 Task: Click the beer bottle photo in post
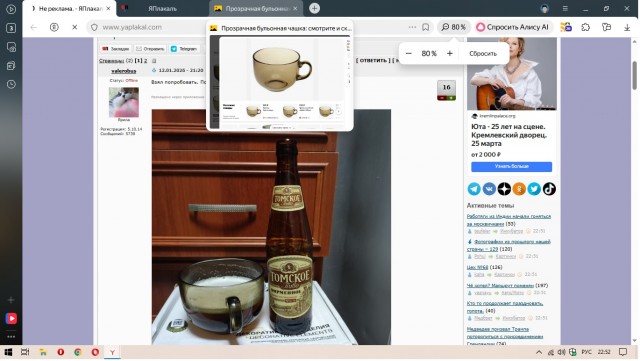271,227
